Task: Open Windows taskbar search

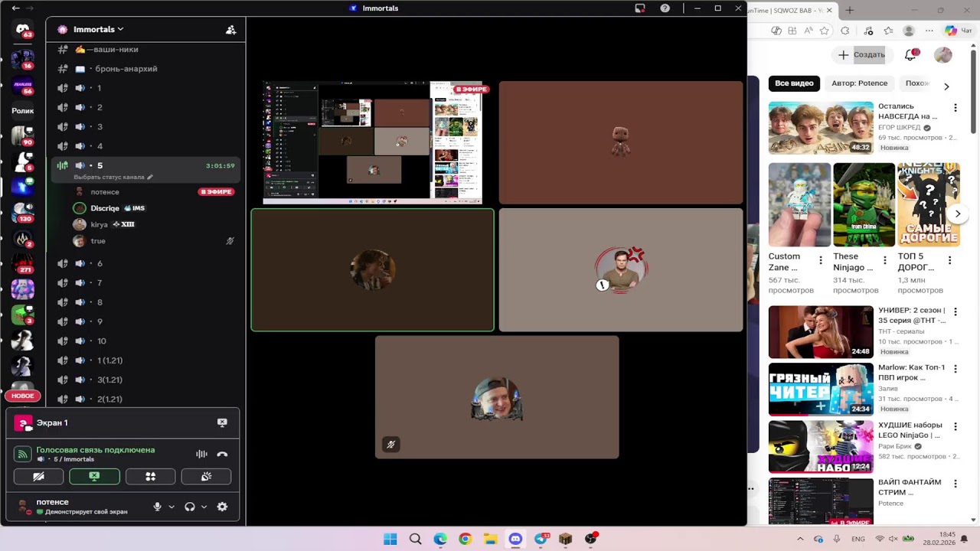Action: (415, 539)
